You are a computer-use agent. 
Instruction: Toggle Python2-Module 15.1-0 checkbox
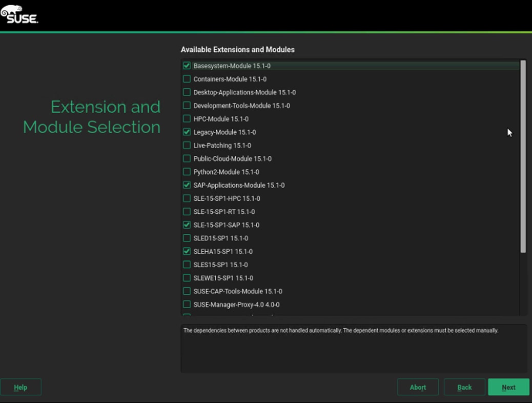point(187,172)
